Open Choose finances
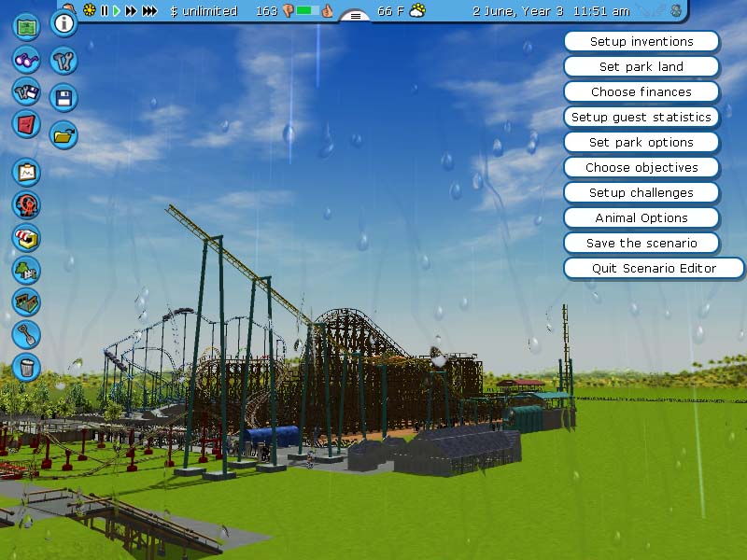 click(x=641, y=91)
